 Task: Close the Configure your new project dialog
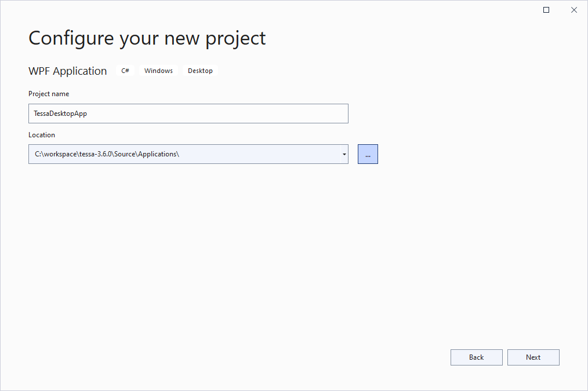click(574, 10)
